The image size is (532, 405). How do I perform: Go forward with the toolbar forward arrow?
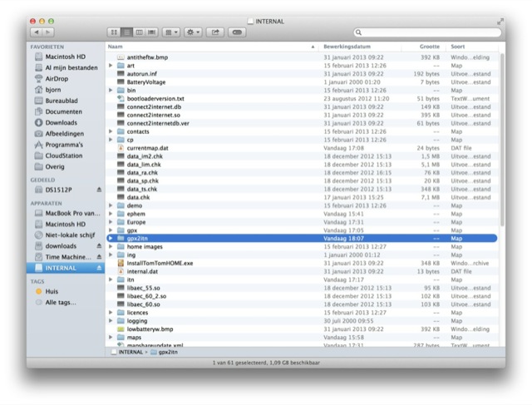48,32
